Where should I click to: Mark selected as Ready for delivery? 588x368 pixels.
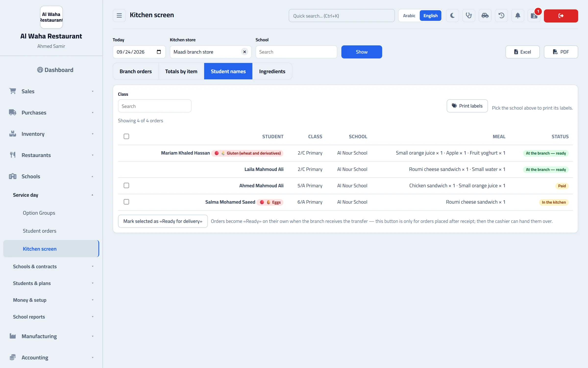coord(163,221)
